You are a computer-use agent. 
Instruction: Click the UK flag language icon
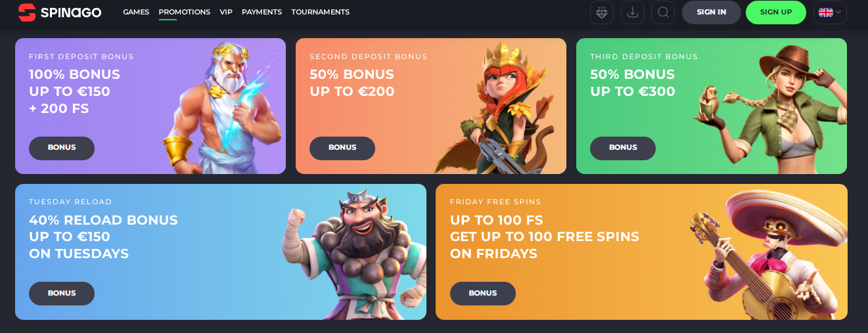click(825, 12)
